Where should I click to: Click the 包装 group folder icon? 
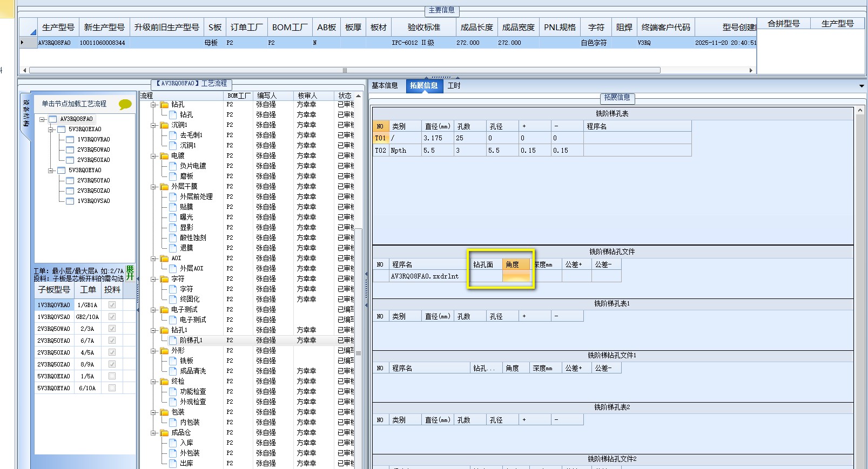pyautogui.click(x=164, y=412)
